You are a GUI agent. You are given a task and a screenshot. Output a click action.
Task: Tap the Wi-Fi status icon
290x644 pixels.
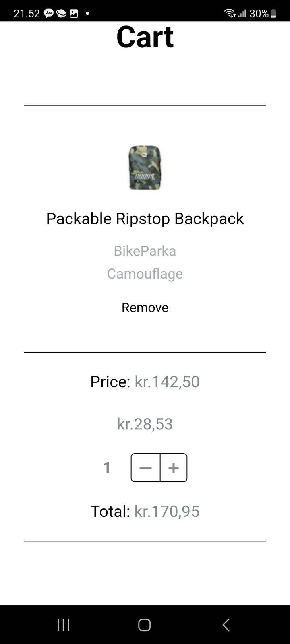tap(230, 13)
